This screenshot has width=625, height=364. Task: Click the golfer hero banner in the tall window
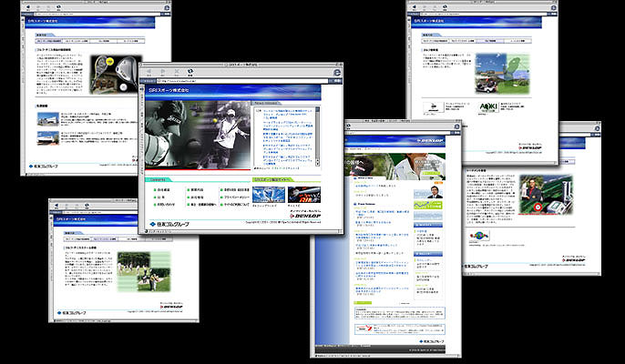[395, 167]
